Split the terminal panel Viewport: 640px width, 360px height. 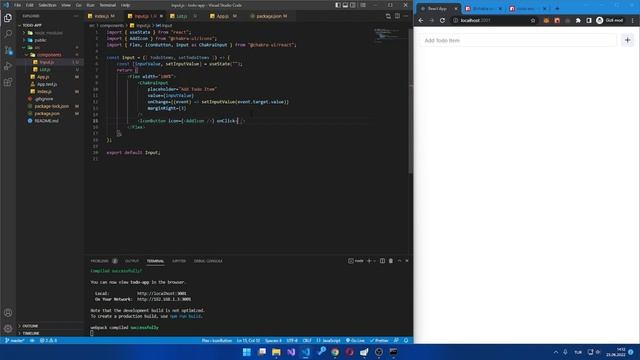pyautogui.click(x=382, y=261)
